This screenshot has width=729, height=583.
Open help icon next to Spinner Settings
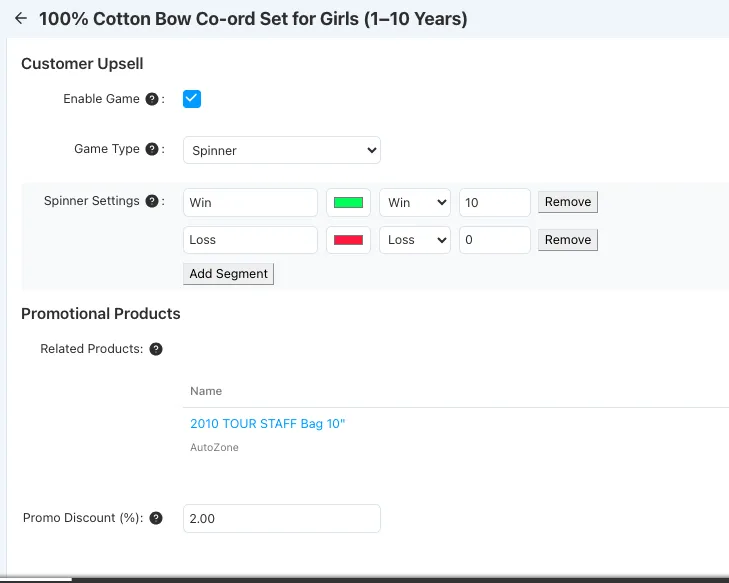click(x=152, y=201)
